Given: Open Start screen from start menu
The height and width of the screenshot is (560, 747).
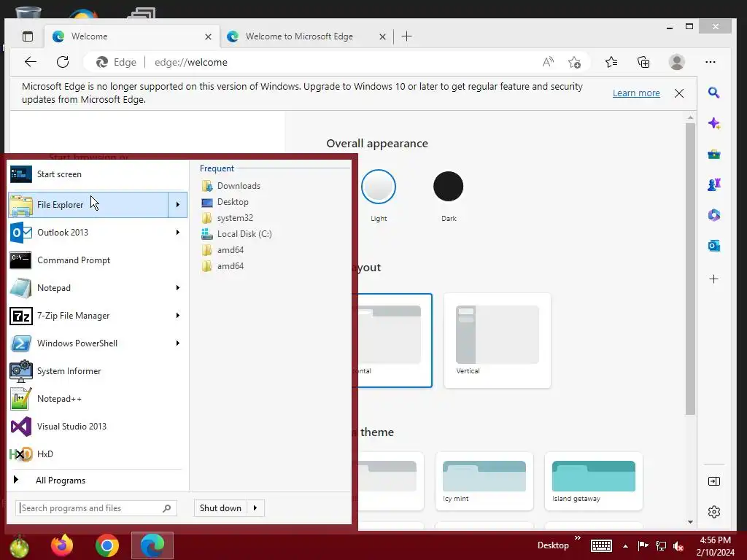Looking at the screenshot, I should tap(98, 174).
